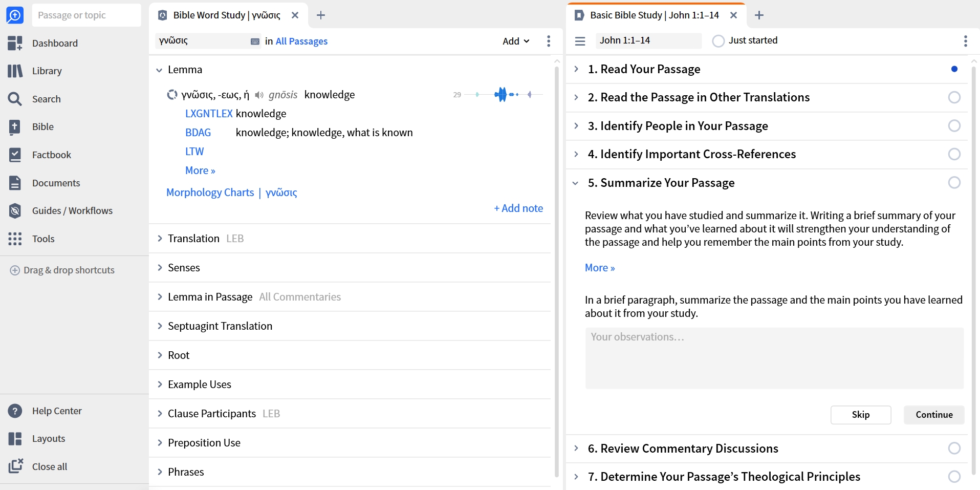Edit the John 1:1–14 passage field
The height and width of the screenshot is (490, 980).
[x=648, y=40]
